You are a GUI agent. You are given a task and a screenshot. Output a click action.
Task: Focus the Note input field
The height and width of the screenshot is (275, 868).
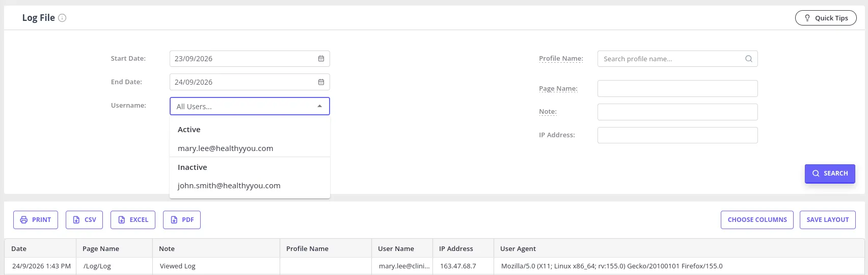point(677,112)
